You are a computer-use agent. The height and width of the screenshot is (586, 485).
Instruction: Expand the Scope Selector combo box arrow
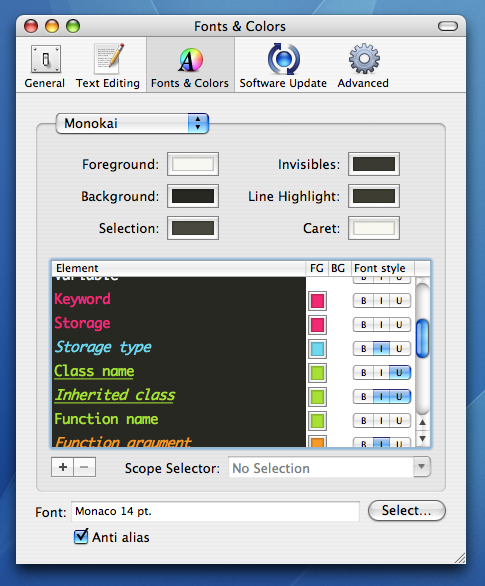422,467
